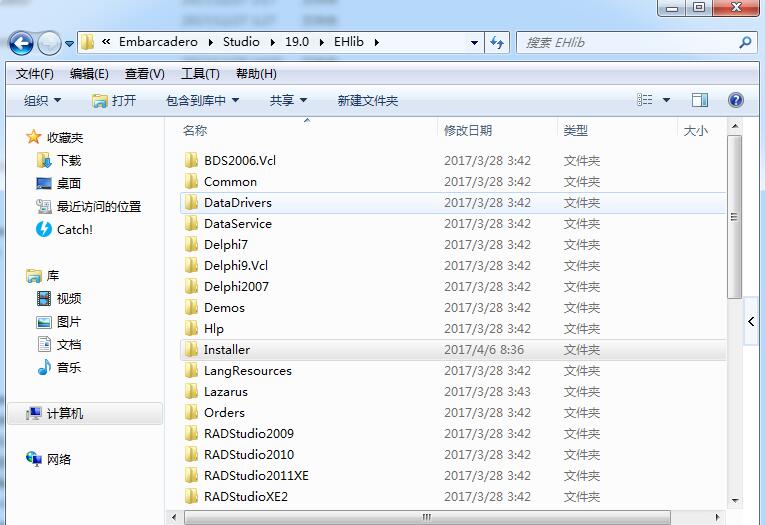Select 网络 in the navigation pane
Screen dimensions: 765x525
(48, 459)
